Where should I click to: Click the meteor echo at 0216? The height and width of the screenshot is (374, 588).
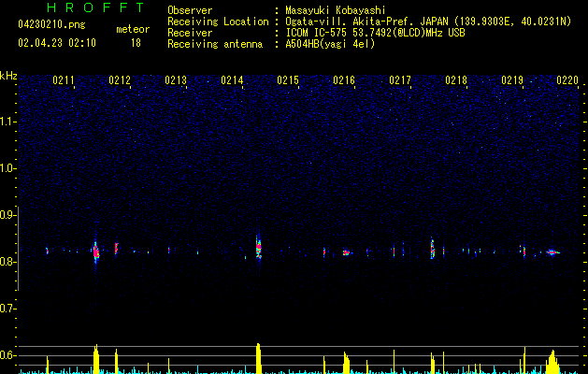click(x=346, y=252)
